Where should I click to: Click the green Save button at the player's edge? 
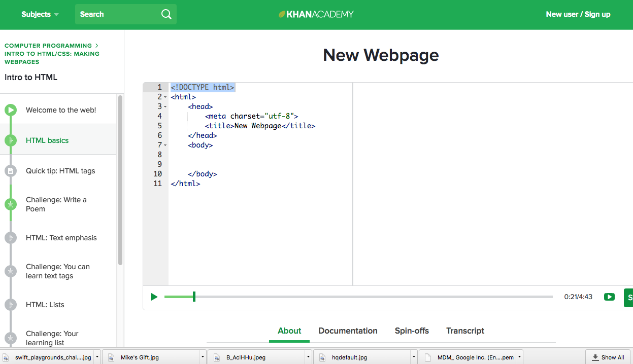point(628,298)
